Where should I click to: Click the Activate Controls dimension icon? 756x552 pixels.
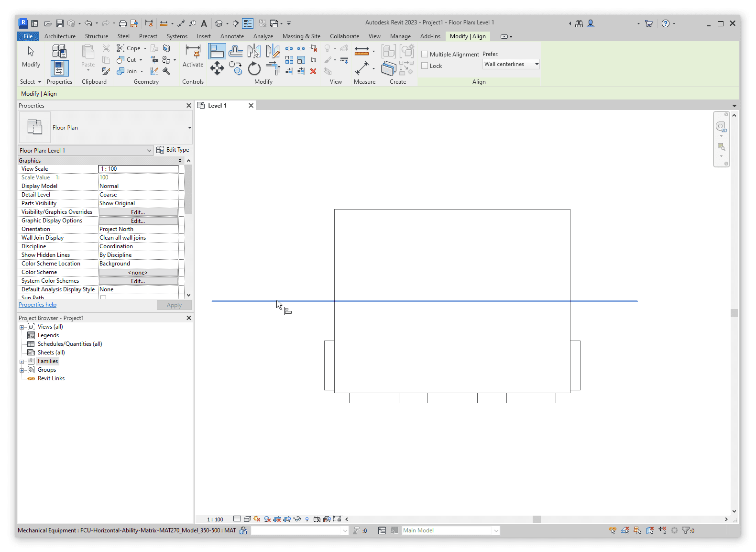point(193,51)
